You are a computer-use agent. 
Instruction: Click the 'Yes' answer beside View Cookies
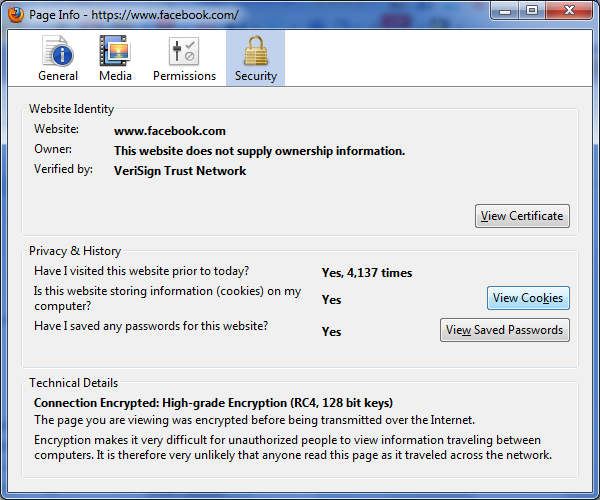331,300
